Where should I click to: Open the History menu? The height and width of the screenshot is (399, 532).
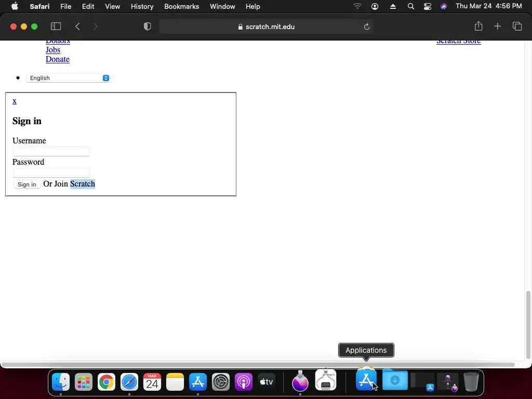click(x=142, y=6)
